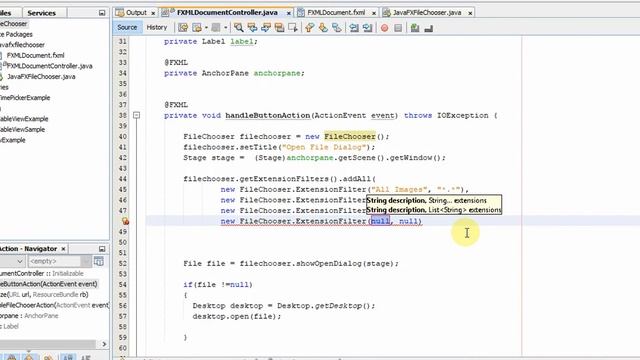Select Source Packages node in project tree
Screen dimensions: 640x360
coord(16,34)
